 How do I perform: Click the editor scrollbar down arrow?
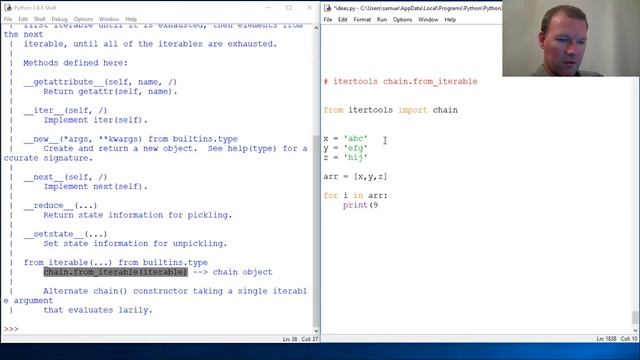coord(635,331)
